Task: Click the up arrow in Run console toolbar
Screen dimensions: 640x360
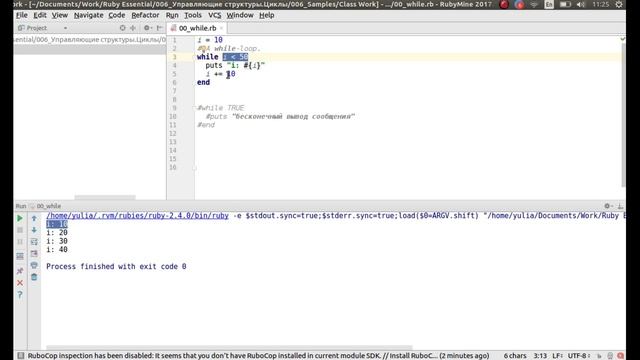Action: click(x=34, y=218)
